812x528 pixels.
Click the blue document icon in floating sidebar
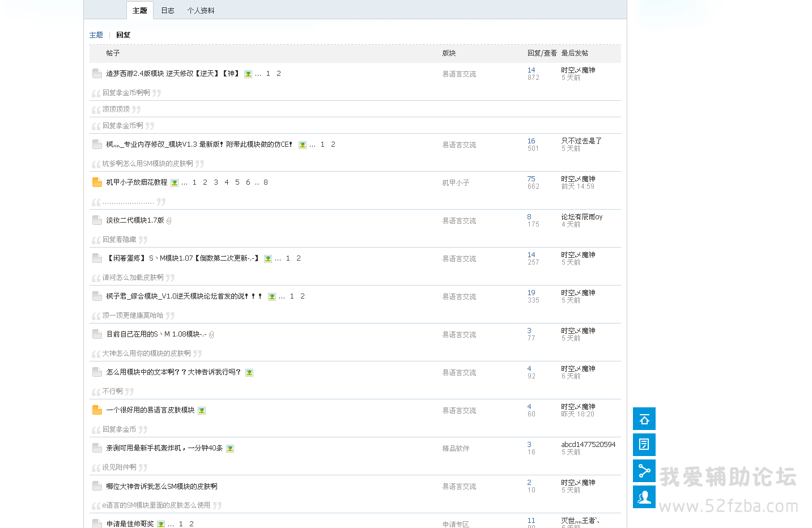click(x=644, y=445)
